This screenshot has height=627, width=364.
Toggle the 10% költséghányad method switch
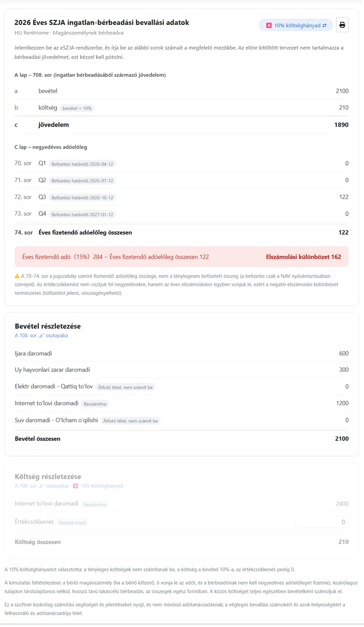pyautogui.click(x=296, y=25)
